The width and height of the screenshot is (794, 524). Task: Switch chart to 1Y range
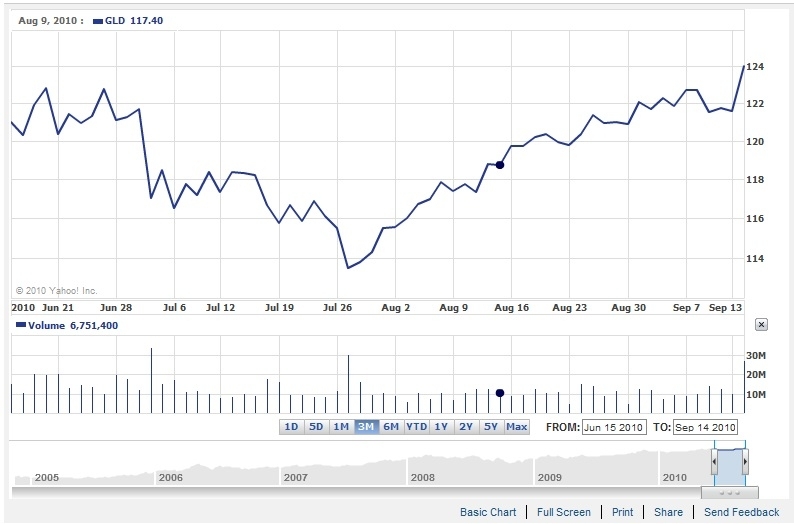441,427
